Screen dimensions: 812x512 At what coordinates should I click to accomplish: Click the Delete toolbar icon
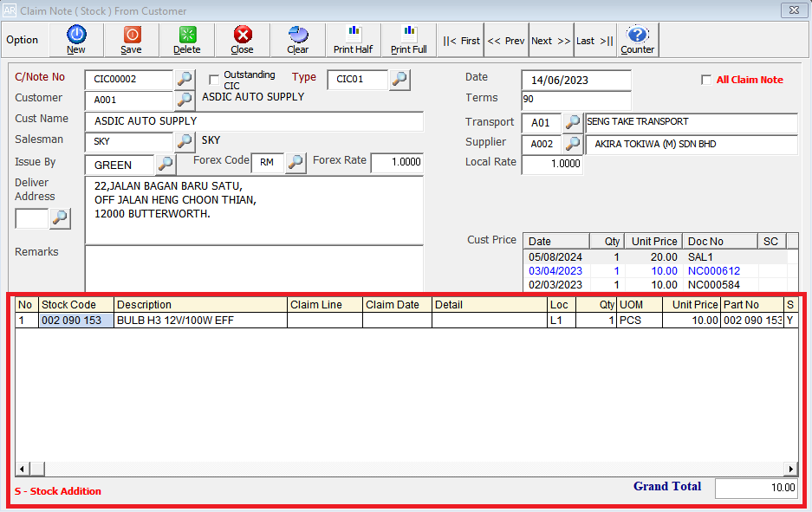click(x=187, y=39)
